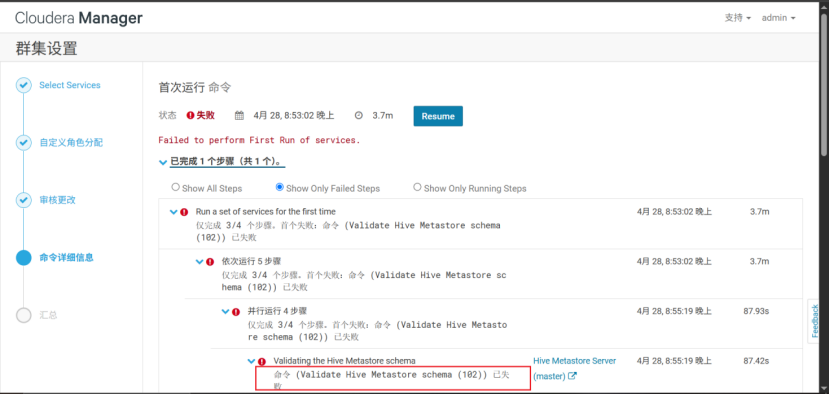Screen dimensions: 830x394
Task: Click the 群集设置 page title
Action: tap(47, 48)
